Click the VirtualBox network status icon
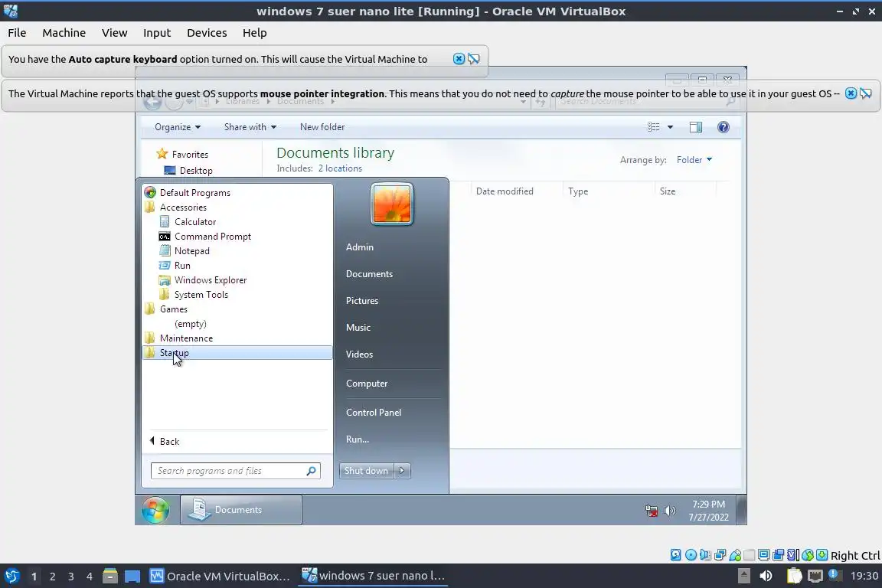The image size is (882, 588). pos(720,555)
